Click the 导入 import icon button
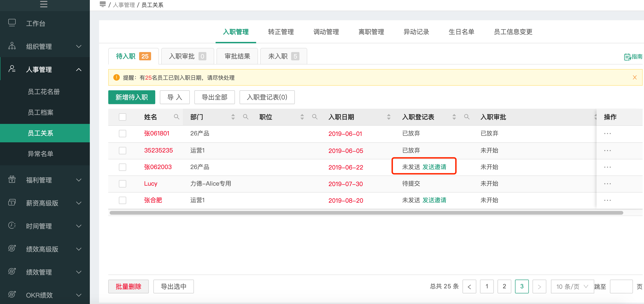The image size is (644, 304). pos(173,97)
